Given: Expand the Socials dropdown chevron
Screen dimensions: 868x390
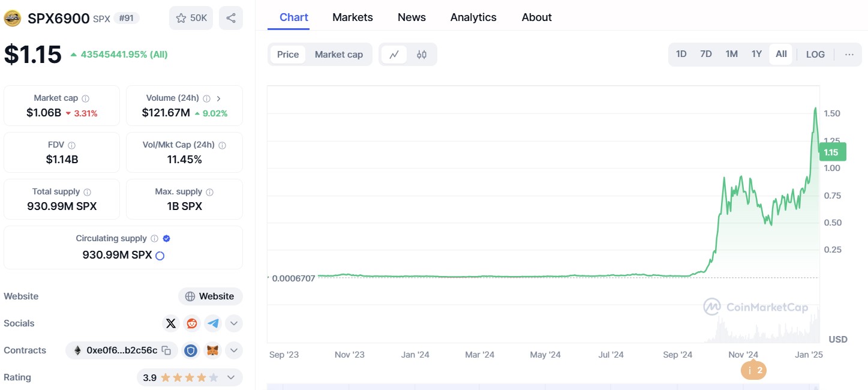Looking at the screenshot, I should (x=234, y=323).
